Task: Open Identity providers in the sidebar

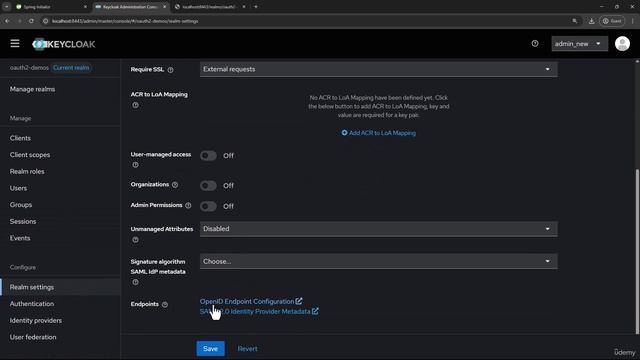Action: tap(36, 320)
